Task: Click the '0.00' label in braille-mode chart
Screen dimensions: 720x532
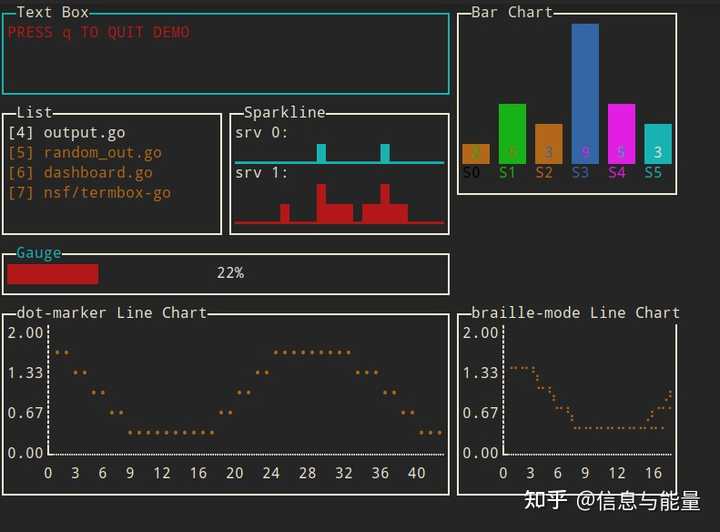Action: 480,453
